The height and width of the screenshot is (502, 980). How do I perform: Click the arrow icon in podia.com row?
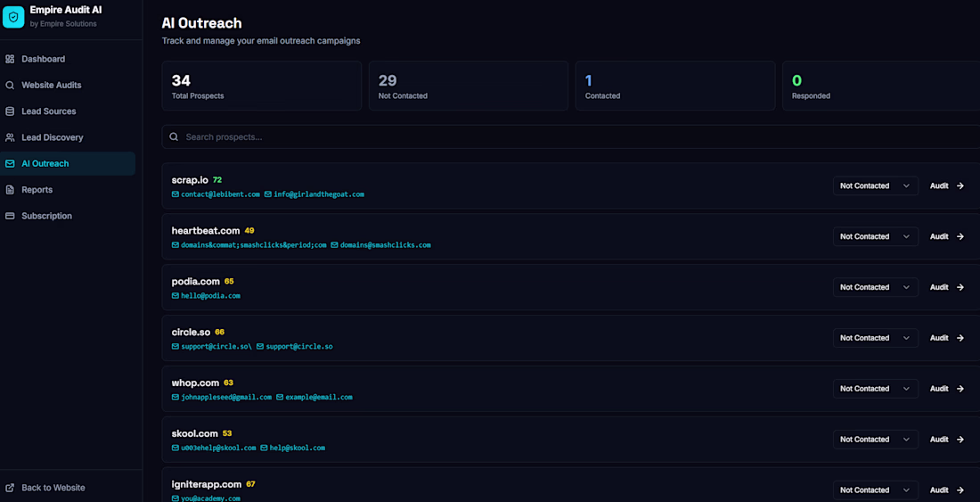tap(960, 287)
